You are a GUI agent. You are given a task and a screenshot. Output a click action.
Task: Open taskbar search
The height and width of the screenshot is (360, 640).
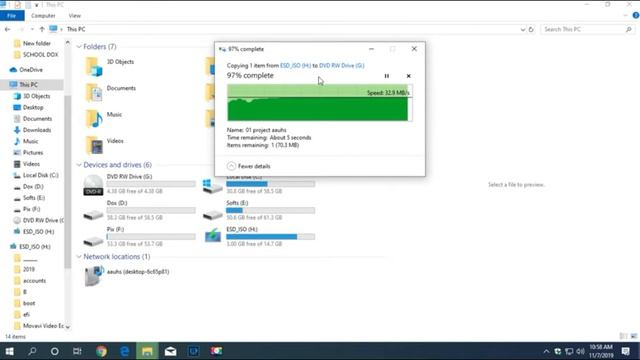pyautogui.click(x=32, y=351)
